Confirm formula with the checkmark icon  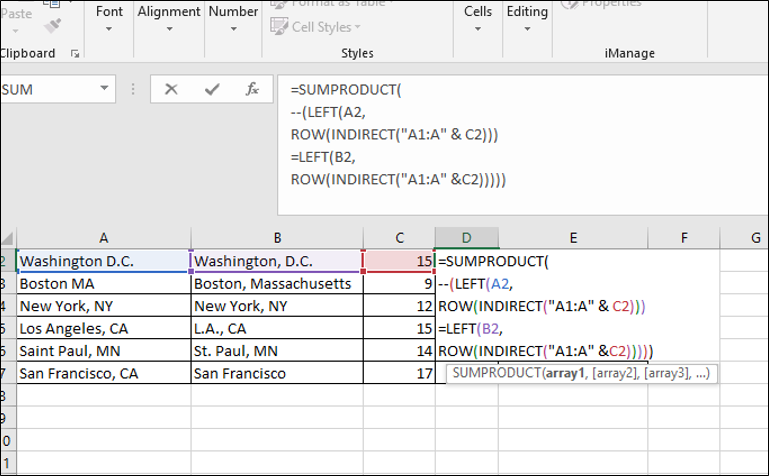point(212,89)
